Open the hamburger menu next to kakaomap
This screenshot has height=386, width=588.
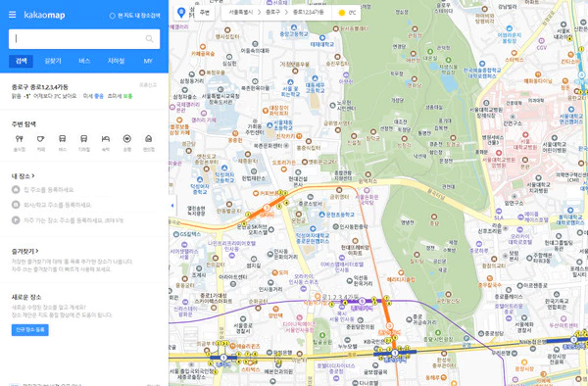13,15
